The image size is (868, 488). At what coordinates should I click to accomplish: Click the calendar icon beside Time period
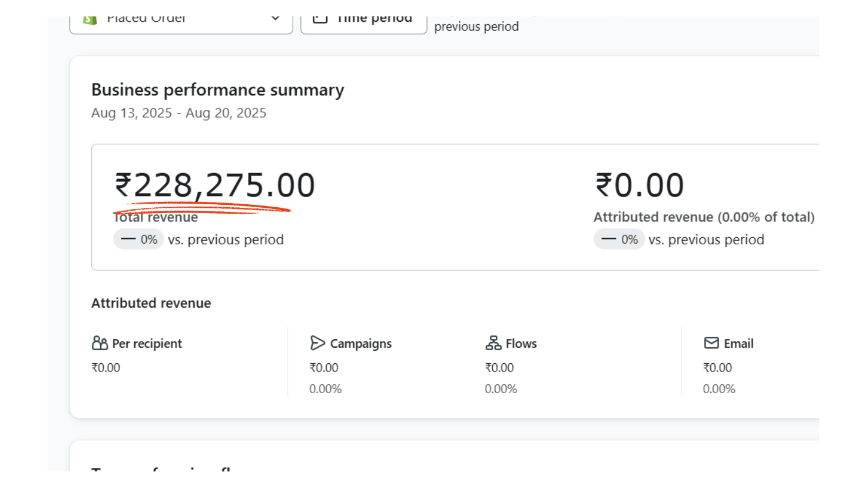pos(320,19)
